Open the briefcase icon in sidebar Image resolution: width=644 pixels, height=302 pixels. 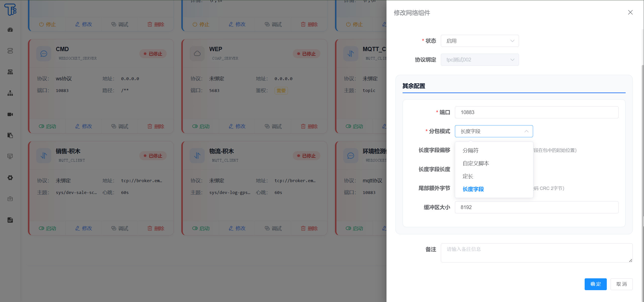[10, 199]
